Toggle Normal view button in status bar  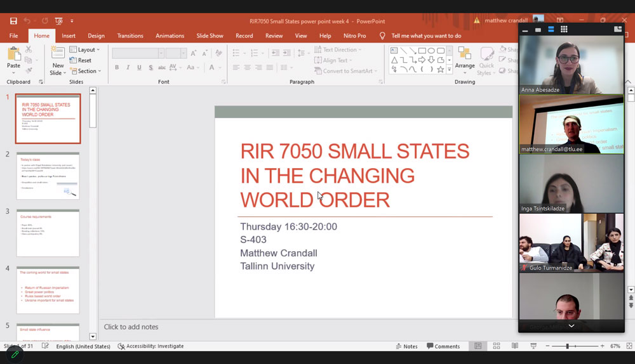(478, 346)
